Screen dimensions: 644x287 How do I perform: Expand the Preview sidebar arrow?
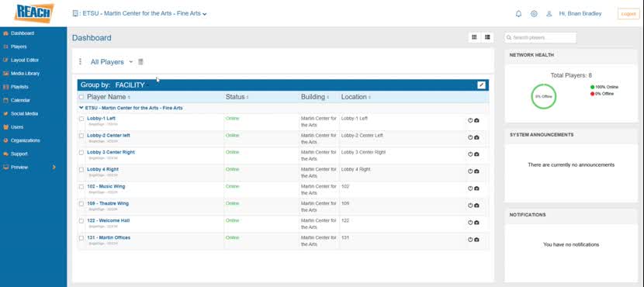54,167
